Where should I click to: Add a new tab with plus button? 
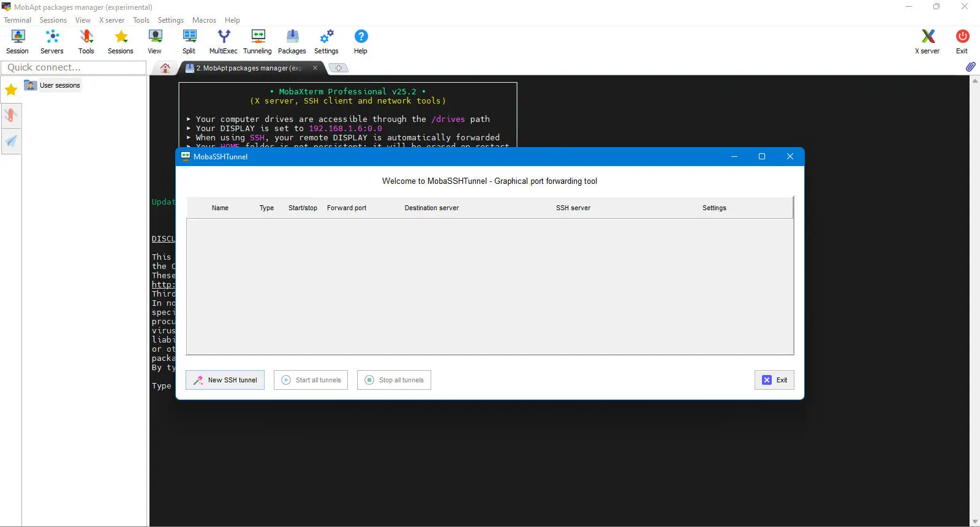(338, 68)
